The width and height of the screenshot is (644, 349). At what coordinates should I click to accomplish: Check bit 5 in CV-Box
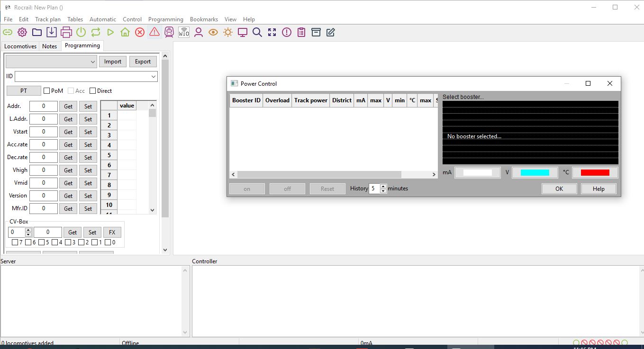click(41, 242)
